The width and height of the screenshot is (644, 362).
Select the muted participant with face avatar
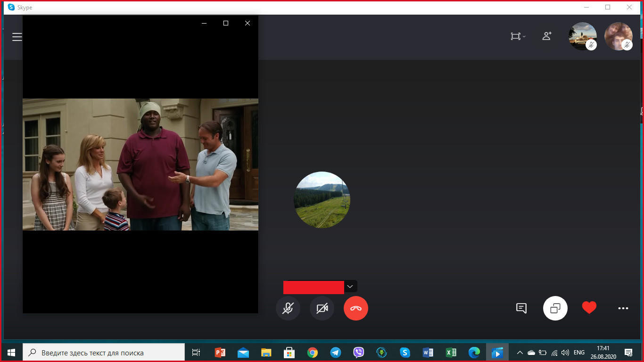click(619, 36)
